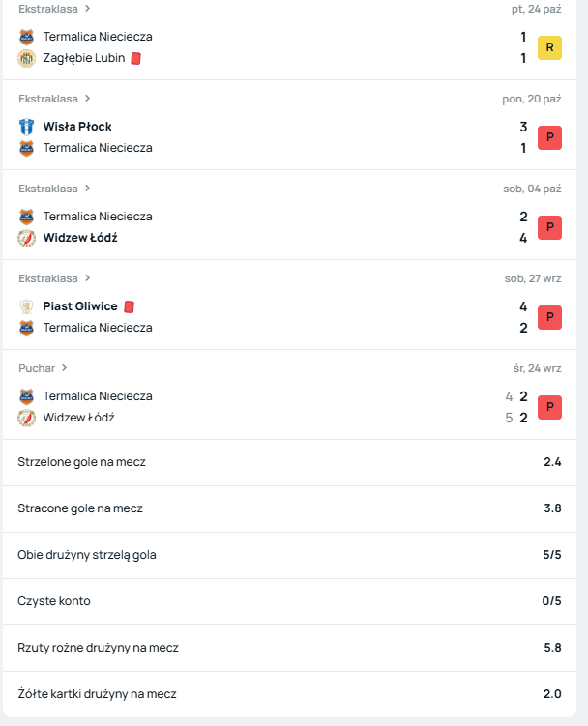The image size is (588, 726).
Task: Click Zagłębie Lubin club crest icon
Action: (26, 58)
